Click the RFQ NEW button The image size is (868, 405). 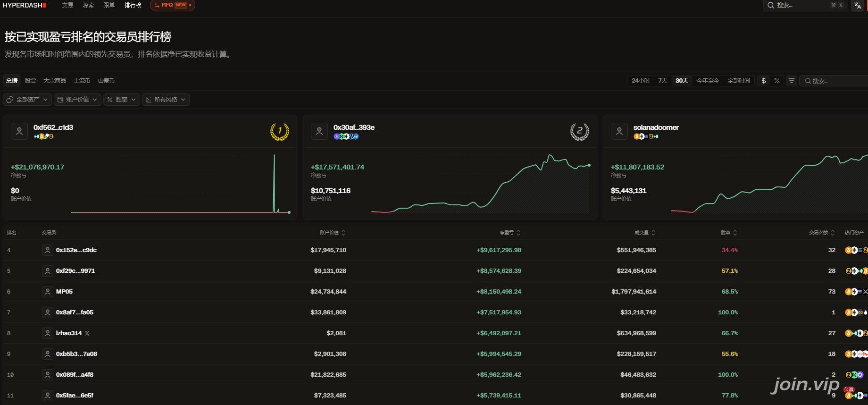[x=173, y=5]
